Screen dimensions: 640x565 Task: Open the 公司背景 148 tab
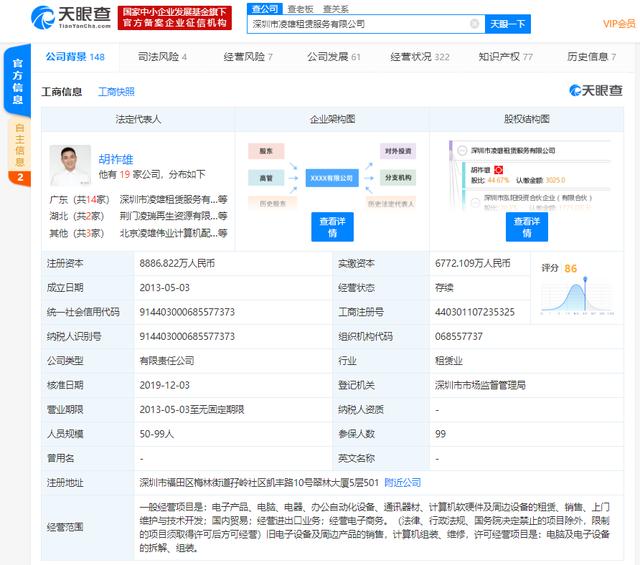click(75, 57)
